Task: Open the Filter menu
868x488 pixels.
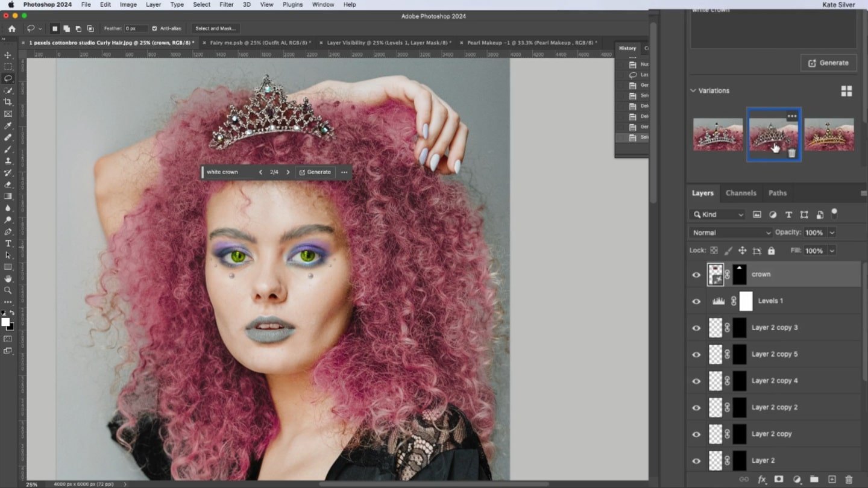Action: coord(226,4)
